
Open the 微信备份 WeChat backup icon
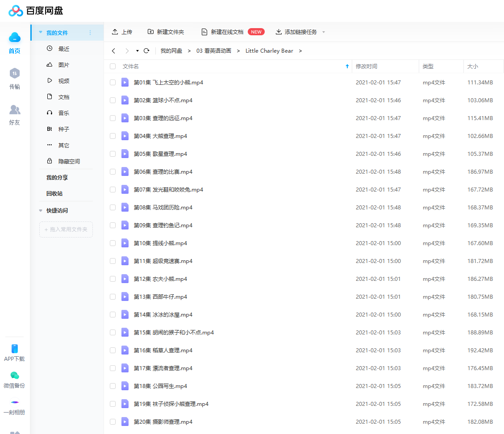pos(15,376)
